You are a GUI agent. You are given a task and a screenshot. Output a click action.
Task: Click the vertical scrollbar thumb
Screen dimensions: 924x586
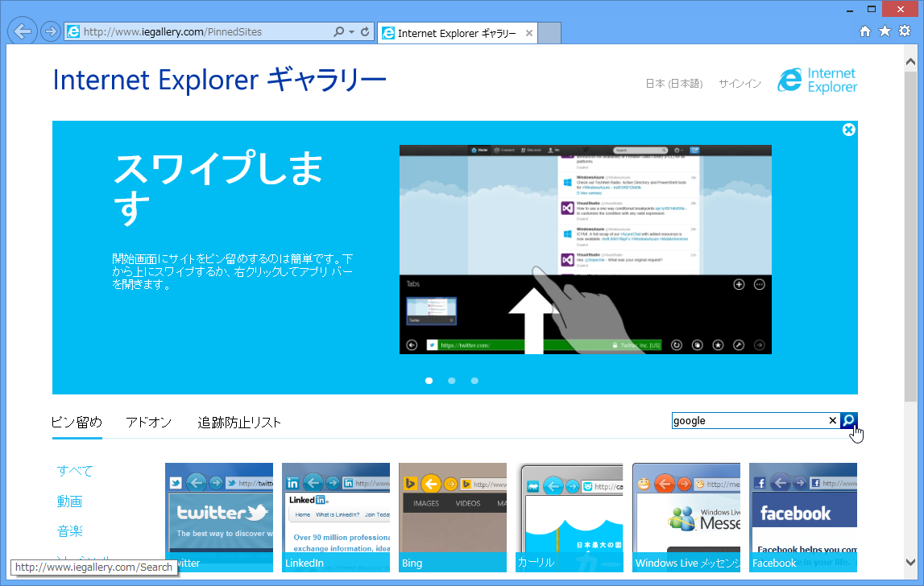(x=910, y=236)
